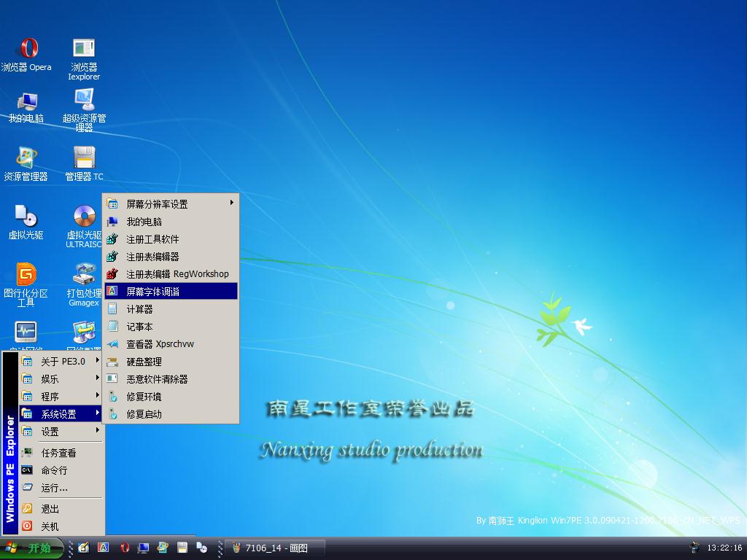Open 注册表编辑 RegWorkshop entry
Screen dimensions: 747x560
point(171,274)
